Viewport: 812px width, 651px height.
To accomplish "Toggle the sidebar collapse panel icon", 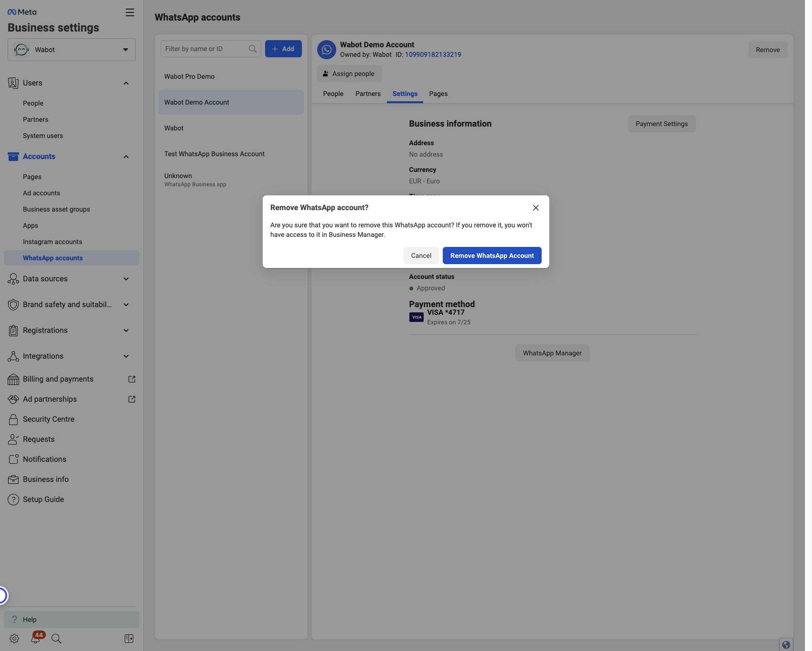I will click(129, 639).
